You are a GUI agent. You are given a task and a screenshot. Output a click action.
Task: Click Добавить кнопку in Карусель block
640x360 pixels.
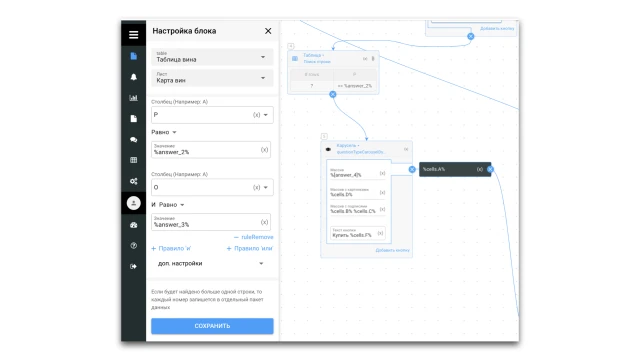tap(393, 250)
